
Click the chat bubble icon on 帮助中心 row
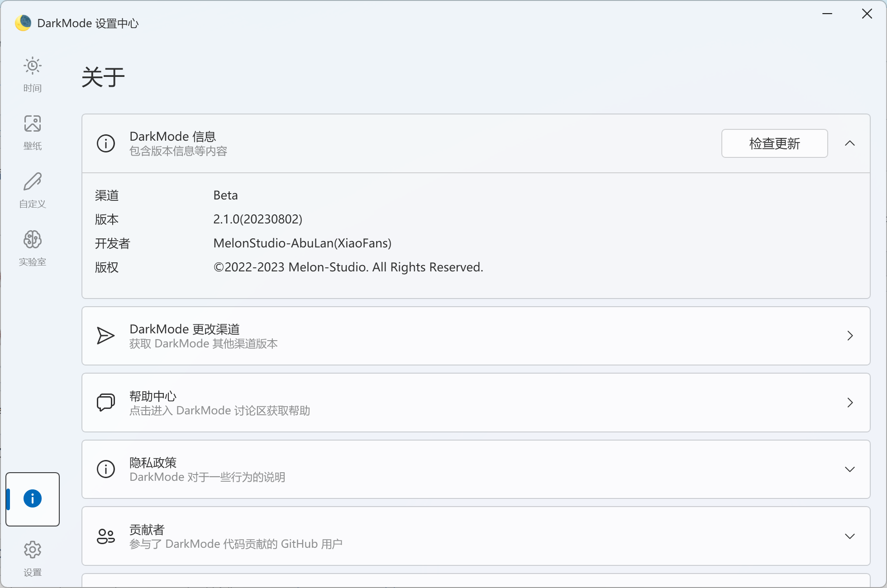point(105,403)
